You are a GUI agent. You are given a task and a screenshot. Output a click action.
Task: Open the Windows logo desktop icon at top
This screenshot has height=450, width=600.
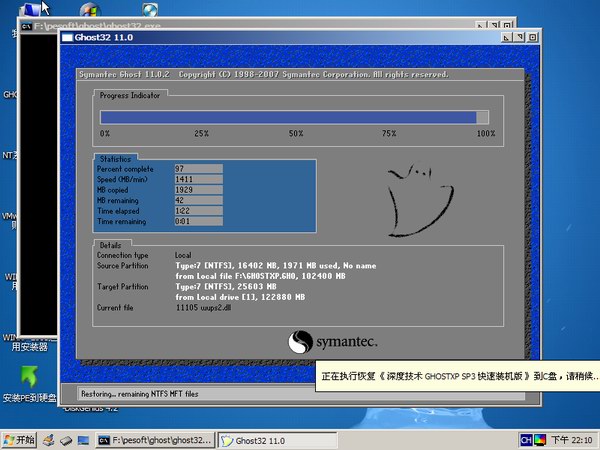tap(90, 9)
